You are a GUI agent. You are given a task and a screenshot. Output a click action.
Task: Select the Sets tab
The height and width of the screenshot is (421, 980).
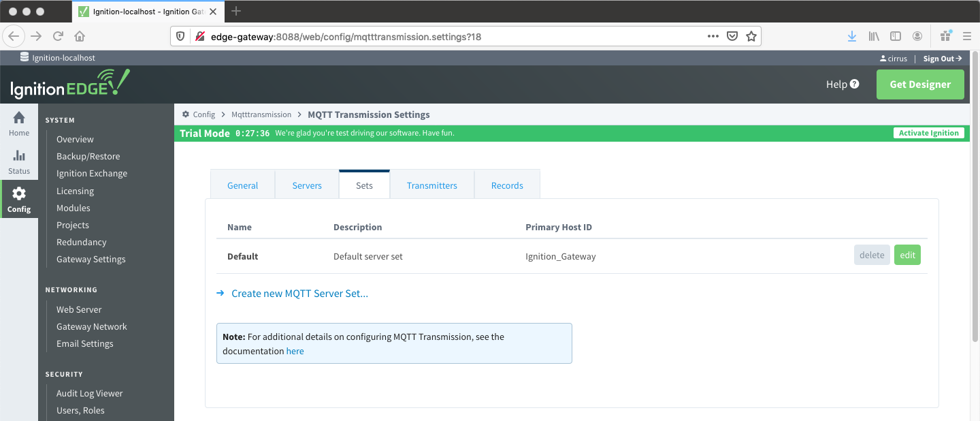[x=364, y=185]
